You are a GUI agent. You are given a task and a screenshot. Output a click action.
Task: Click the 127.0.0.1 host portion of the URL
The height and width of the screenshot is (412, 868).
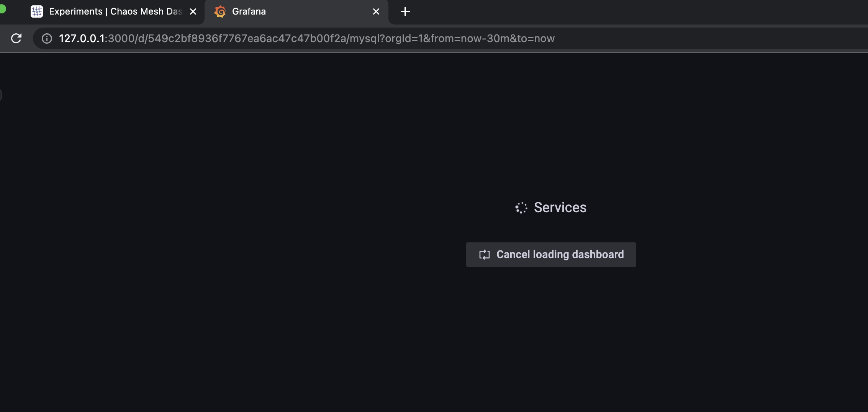82,38
